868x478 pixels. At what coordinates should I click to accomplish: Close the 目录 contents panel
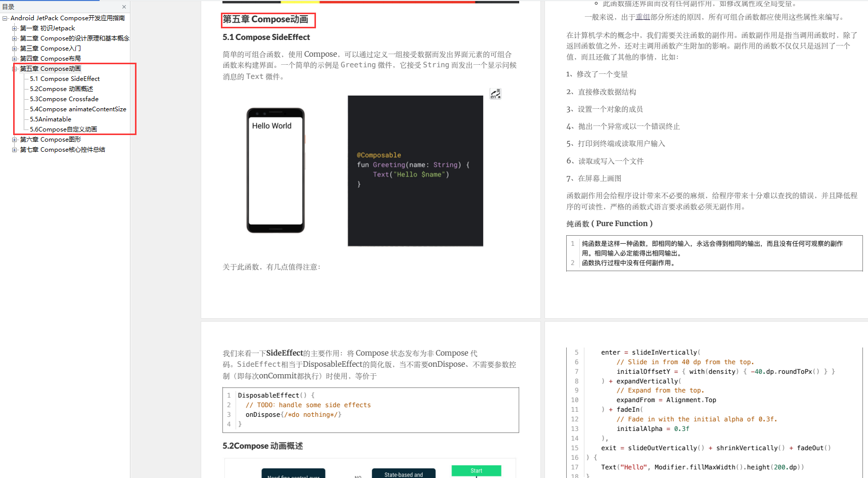click(x=124, y=7)
